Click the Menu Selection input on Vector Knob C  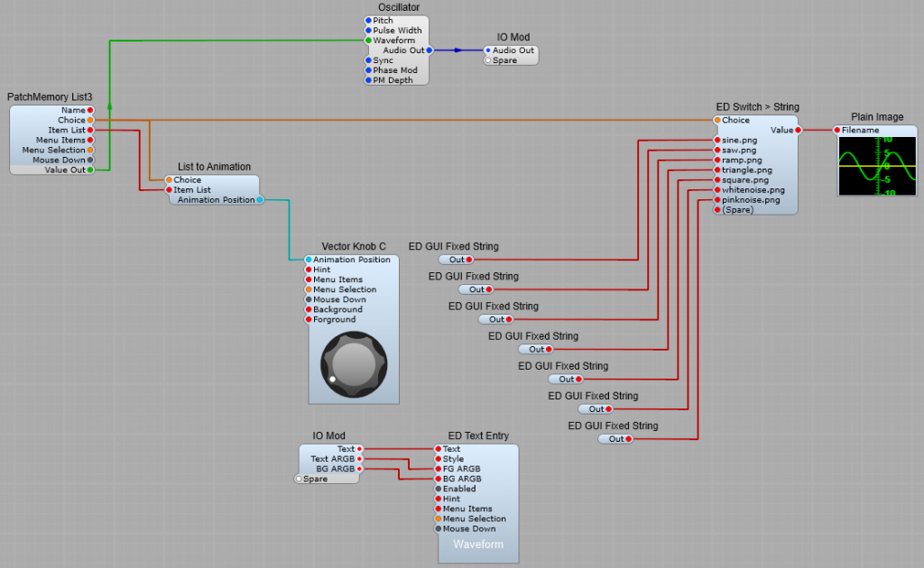(310, 289)
